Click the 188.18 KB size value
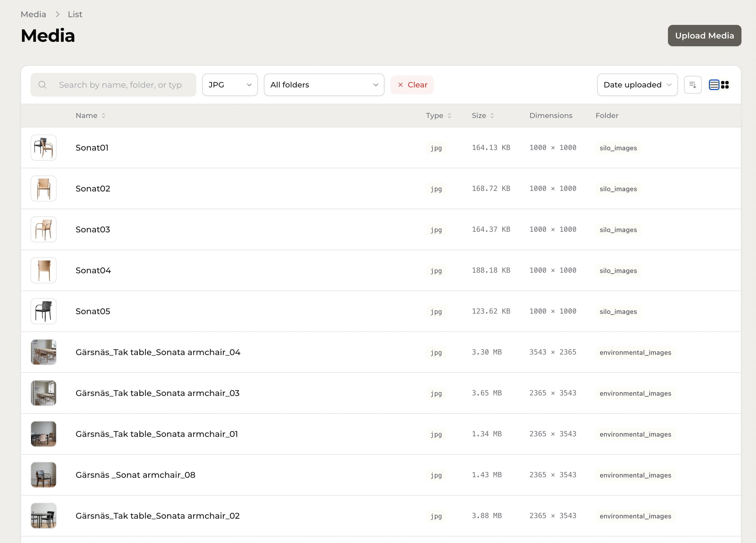 491,270
